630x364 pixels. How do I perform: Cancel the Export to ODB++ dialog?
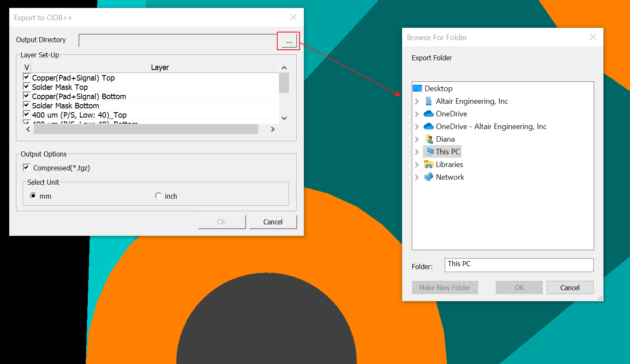(x=273, y=222)
